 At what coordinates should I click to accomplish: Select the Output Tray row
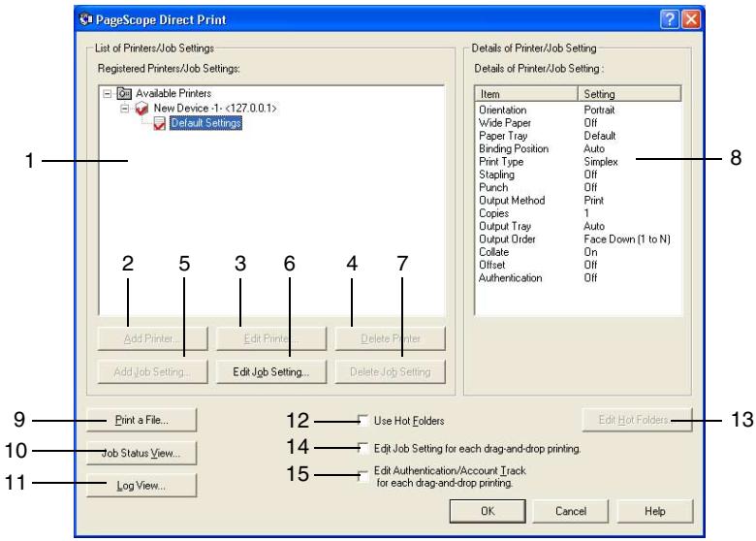579,226
